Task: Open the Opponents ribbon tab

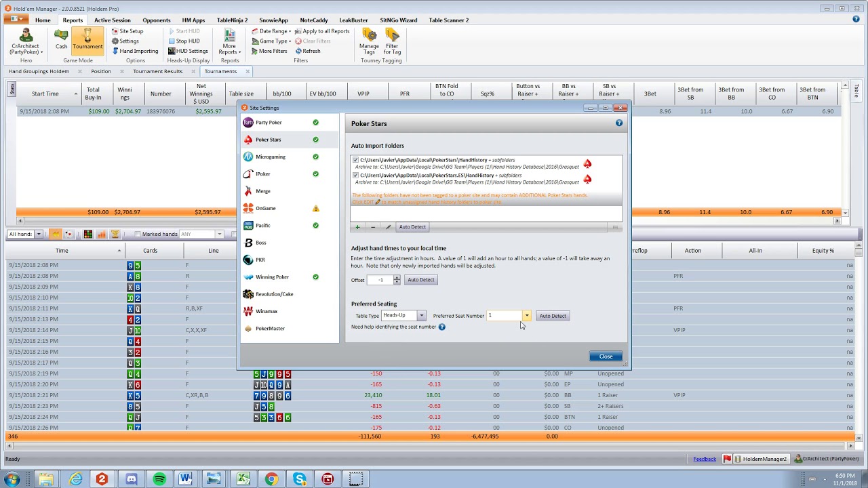Action: tap(157, 20)
